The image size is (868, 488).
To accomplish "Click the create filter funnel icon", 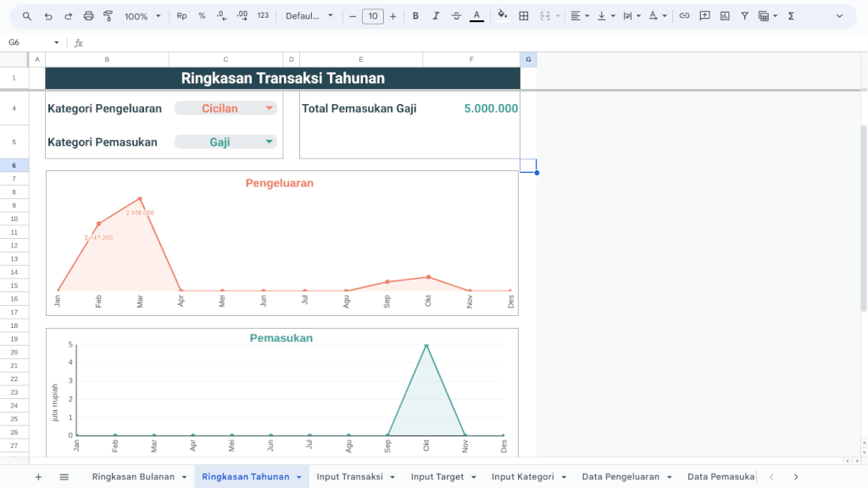I will (x=744, y=16).
